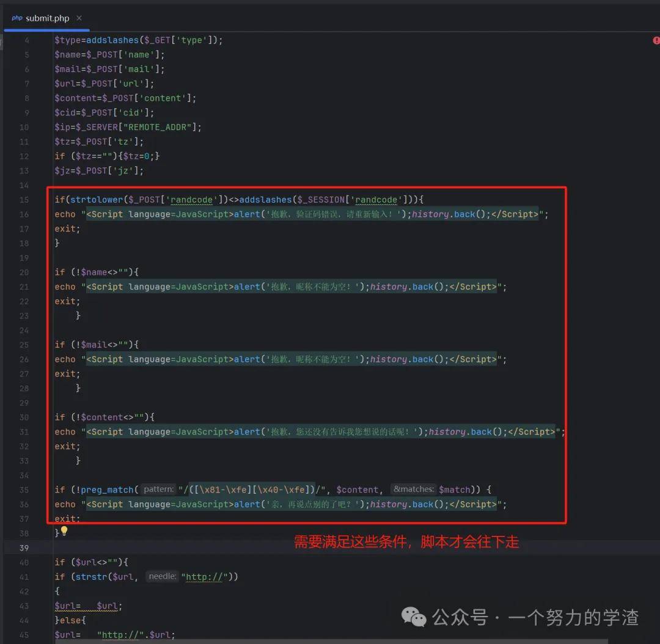The image size is (660, 644).
Task: Click the $jz=$_POST['jz'] assignment
Action: click(x=99, y=170)
